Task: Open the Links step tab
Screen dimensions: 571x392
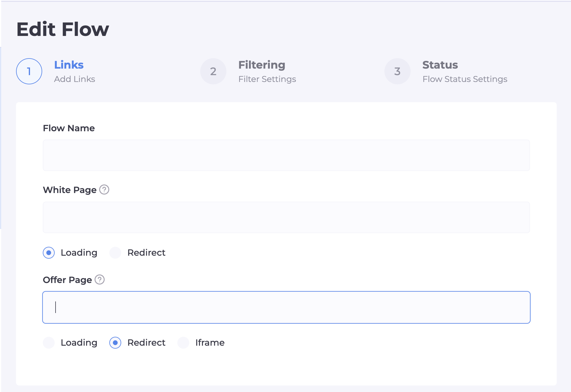Action: tap(69, 65)
